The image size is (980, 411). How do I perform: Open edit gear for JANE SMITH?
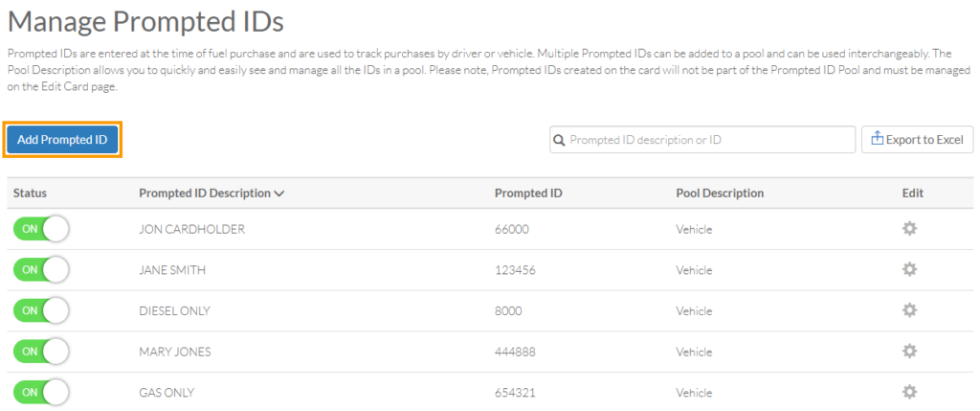click(x=909, y=269)
